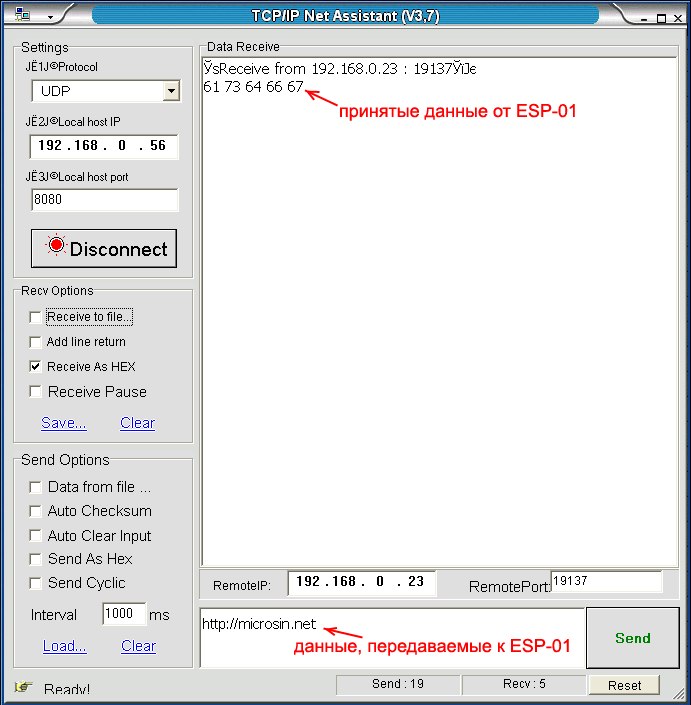Viewport: 691px width, 705px height.
Task: Click the Local host IP field
Action: 104,146
